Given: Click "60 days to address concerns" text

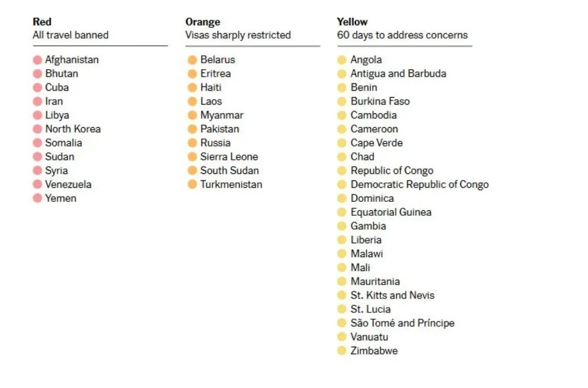Looking at the screenshot, I should coord(402,36).
